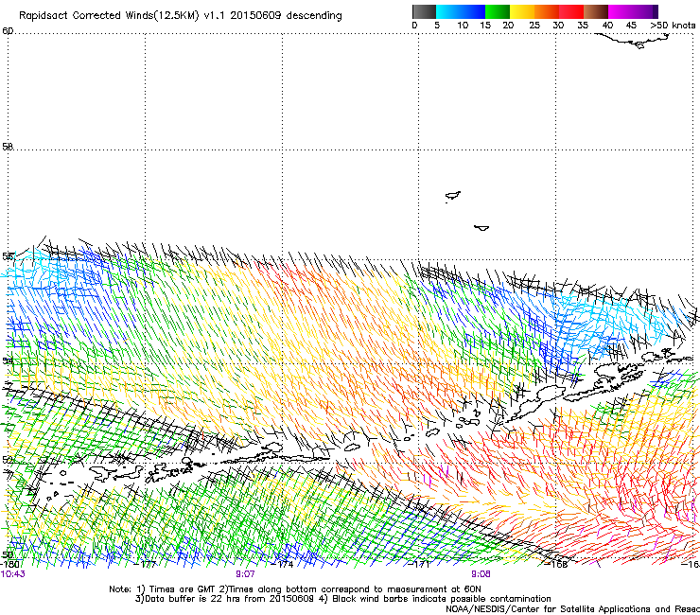Click the date '20150609' in the title
The width and height of the screenshot is (700, 615).
coord(255,15)
